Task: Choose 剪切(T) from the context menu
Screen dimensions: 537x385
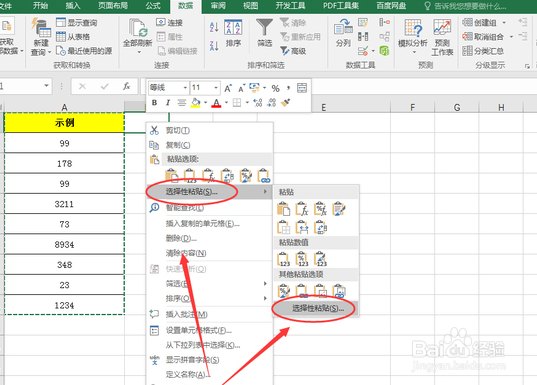Action: pos(210,130)
